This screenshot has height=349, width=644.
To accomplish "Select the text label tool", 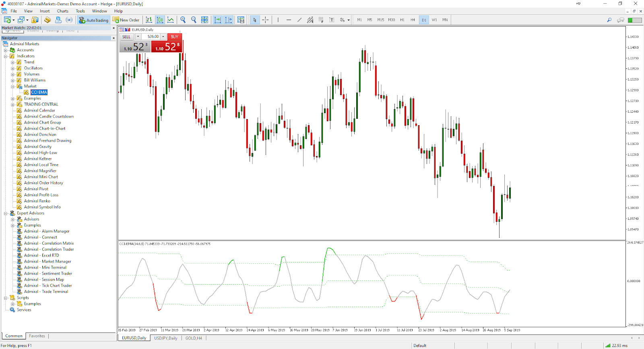I will coord(332,20).
